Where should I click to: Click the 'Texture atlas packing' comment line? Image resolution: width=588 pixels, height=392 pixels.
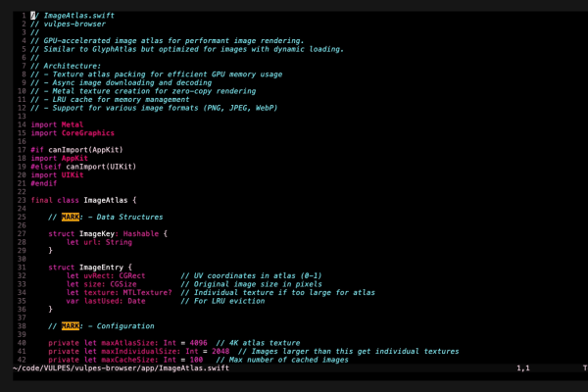click(157, 74)
